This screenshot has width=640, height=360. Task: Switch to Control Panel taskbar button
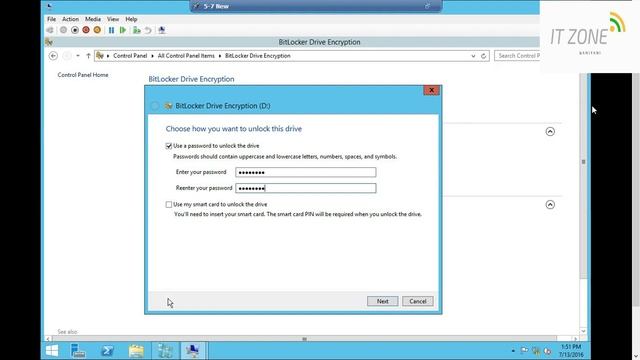(x=165, y=351)
